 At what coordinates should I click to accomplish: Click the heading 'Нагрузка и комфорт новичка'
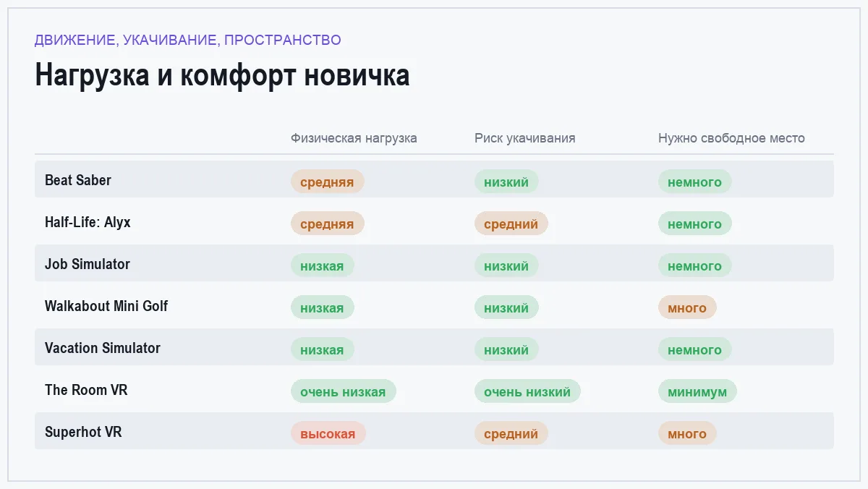coord(222,75)
